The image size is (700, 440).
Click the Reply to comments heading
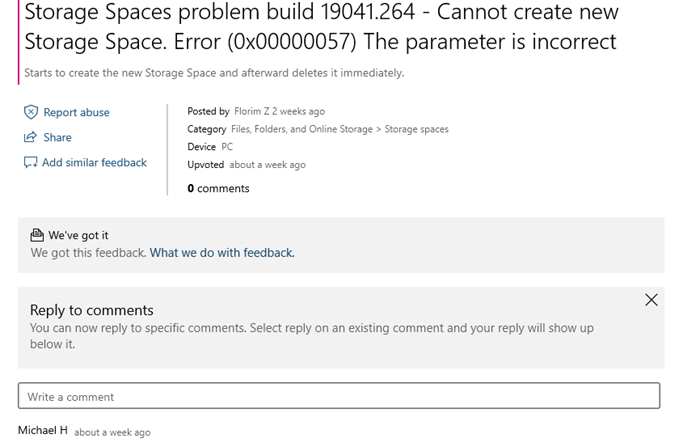coord(92,310)
